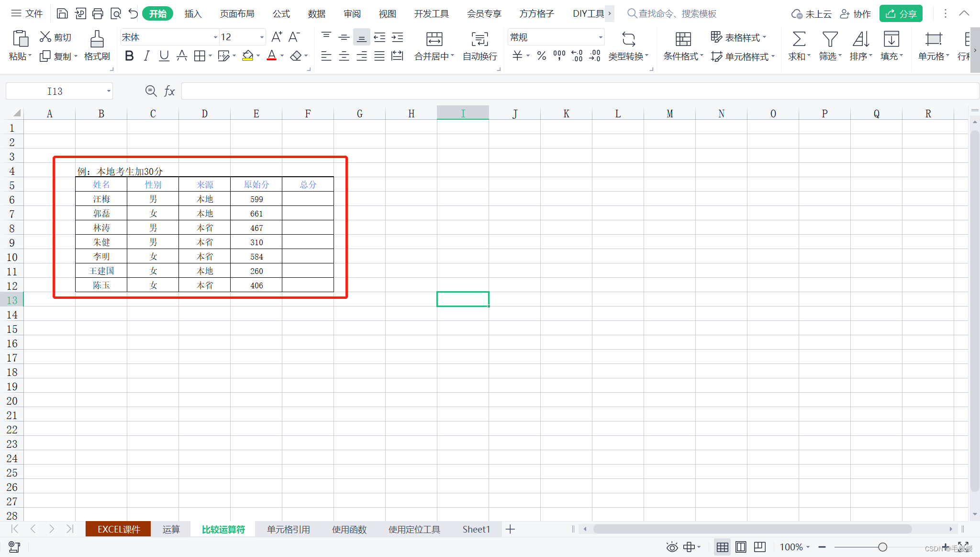Screen dimensions: 980x557
Task: Click the Sort (排序) icon
Action: pos(860,39)
